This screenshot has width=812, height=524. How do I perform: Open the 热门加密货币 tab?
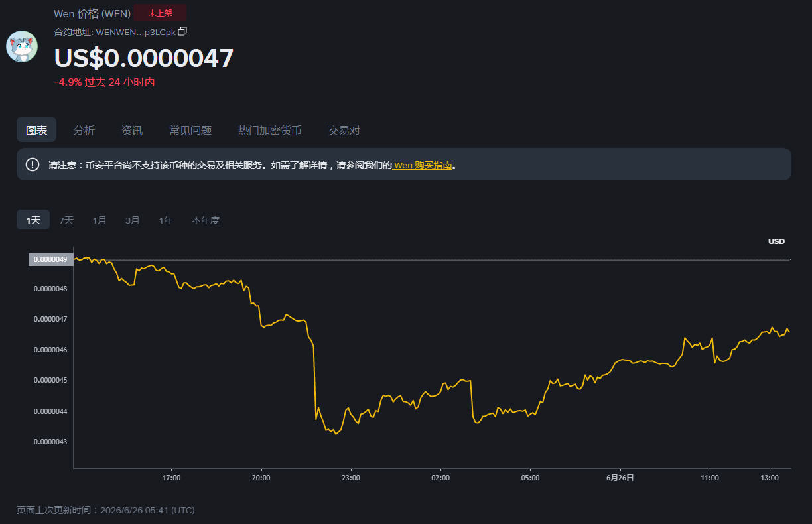pos(270,130)
